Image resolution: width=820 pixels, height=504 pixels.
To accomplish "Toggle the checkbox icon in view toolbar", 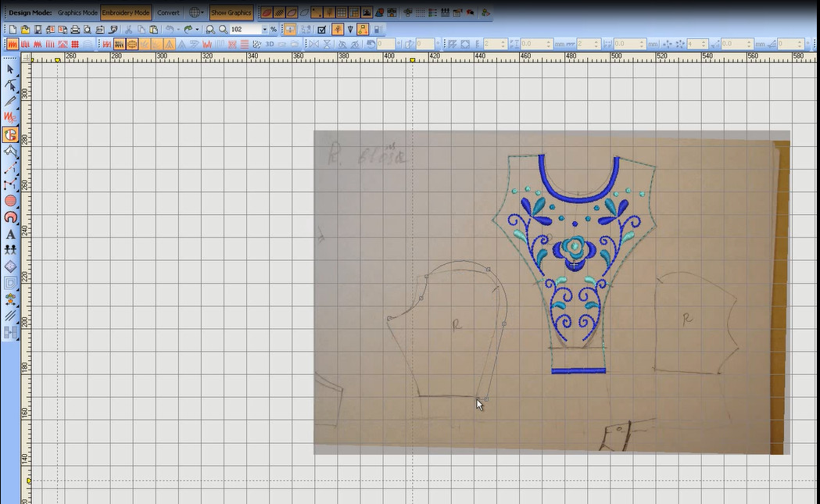I will (x=322, y=29).
